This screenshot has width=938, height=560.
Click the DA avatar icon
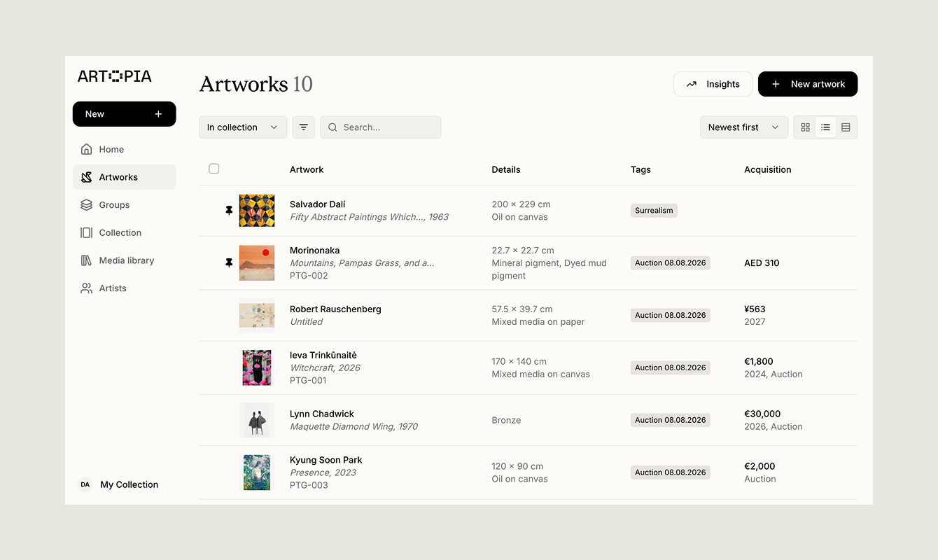[85, 484]
